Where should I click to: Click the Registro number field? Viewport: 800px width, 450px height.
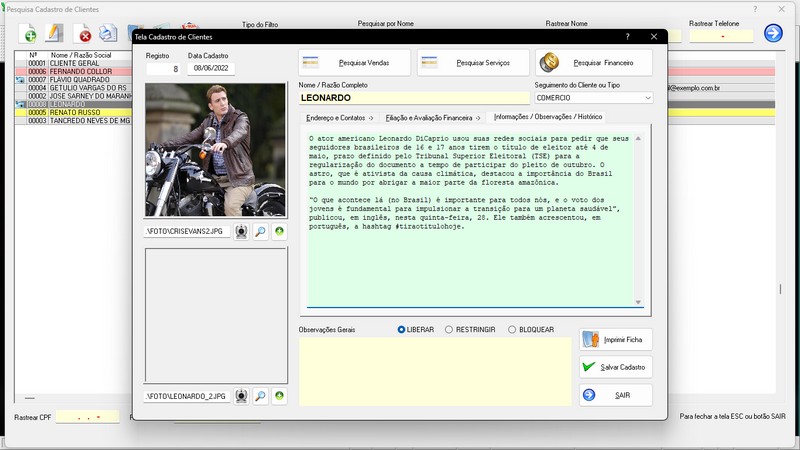click(163, 68)
